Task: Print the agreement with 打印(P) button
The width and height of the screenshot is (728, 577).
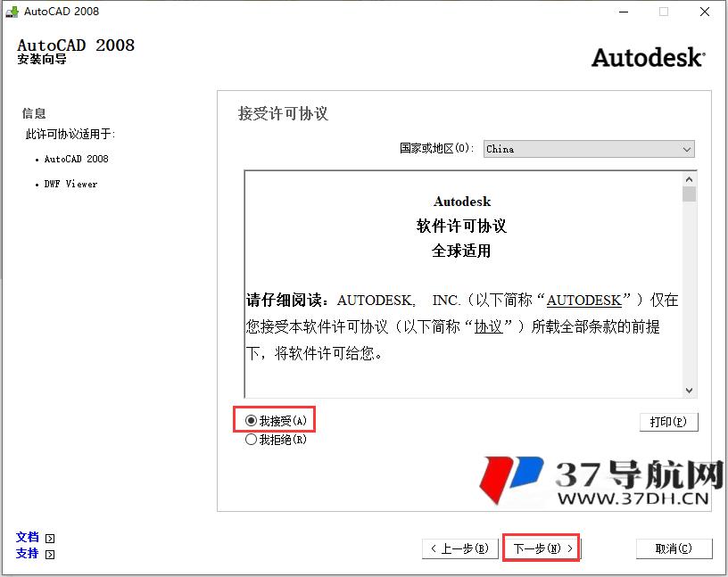Action: [x=668, y=422]
